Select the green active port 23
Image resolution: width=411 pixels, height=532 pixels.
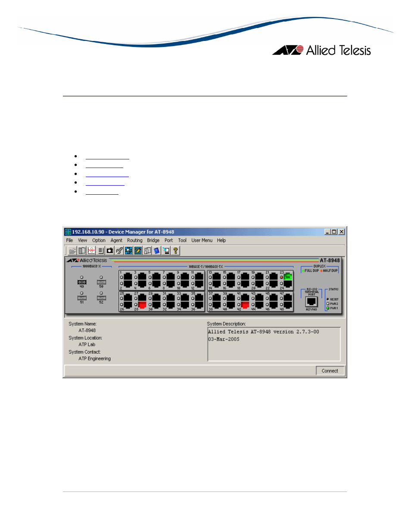pyautogui.click(x=288, y=277)
